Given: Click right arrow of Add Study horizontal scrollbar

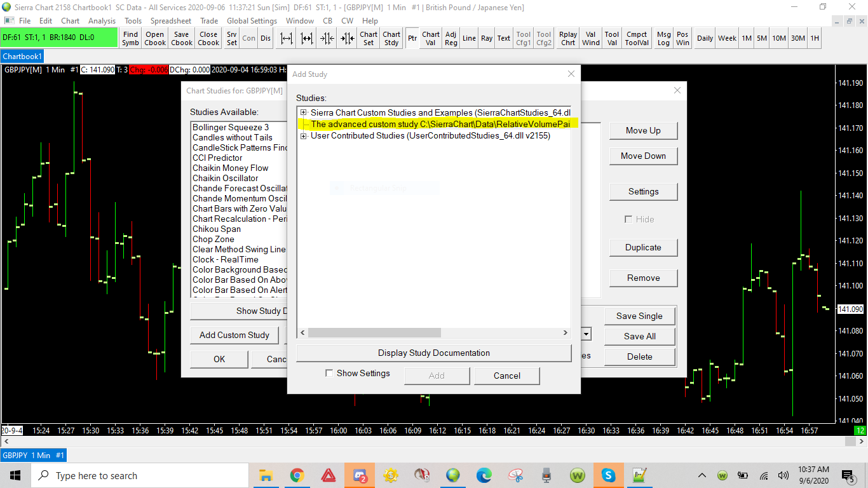Looking at the screenshot, I should click(x=566, y=332).
